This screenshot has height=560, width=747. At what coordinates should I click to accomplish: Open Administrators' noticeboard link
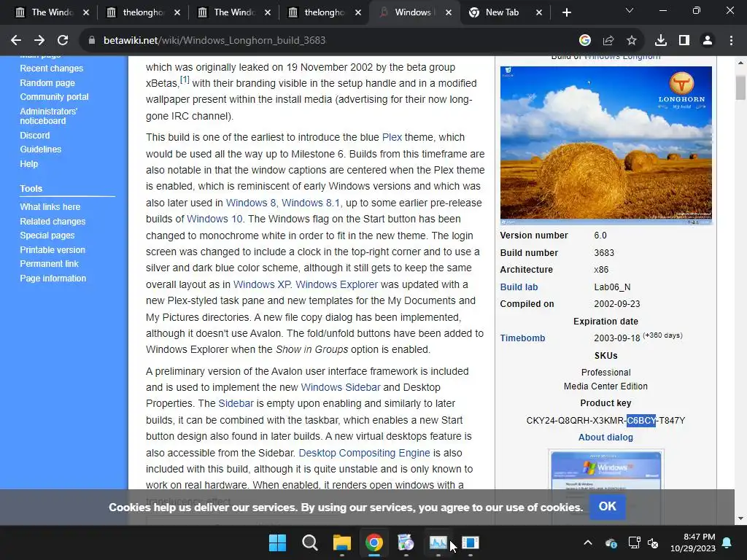coord(49,116)
